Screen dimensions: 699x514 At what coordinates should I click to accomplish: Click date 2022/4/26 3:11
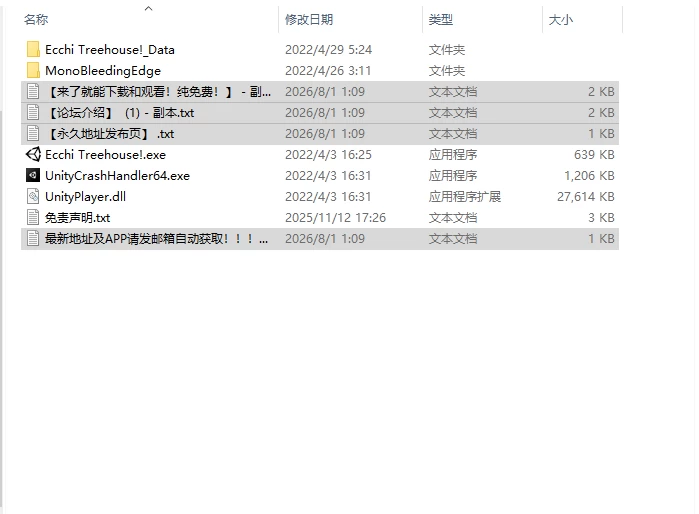point(328,70)
